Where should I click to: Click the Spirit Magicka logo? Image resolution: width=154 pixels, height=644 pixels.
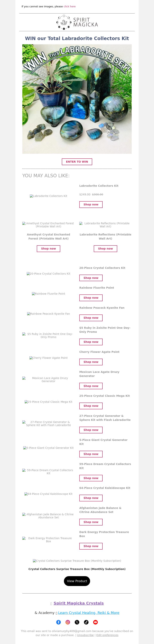(77, 22)
